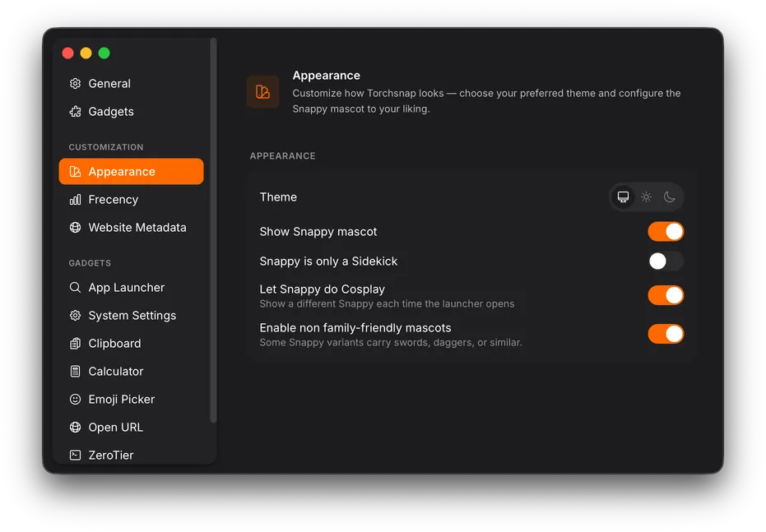The image size is (766, 532).
Task: Go to Frecency section
Action: (131, 199)
